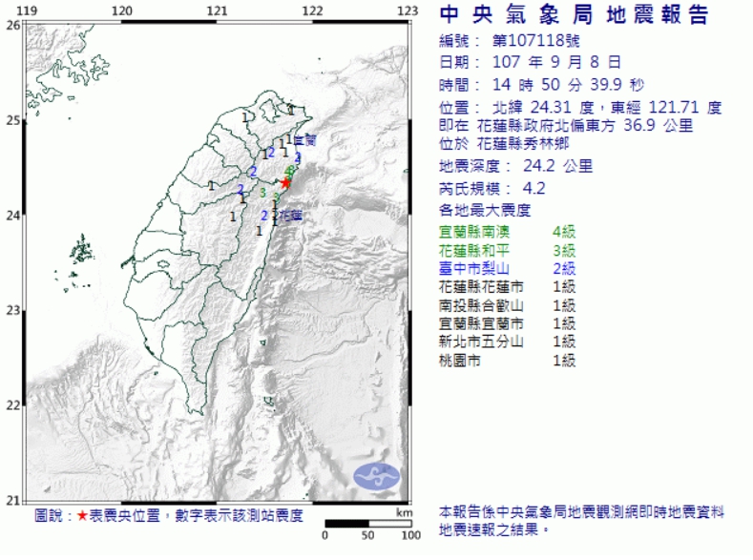Click the km scale bar below the map
The width and height of the screenshot is (753, 560).
coord(367,523)
